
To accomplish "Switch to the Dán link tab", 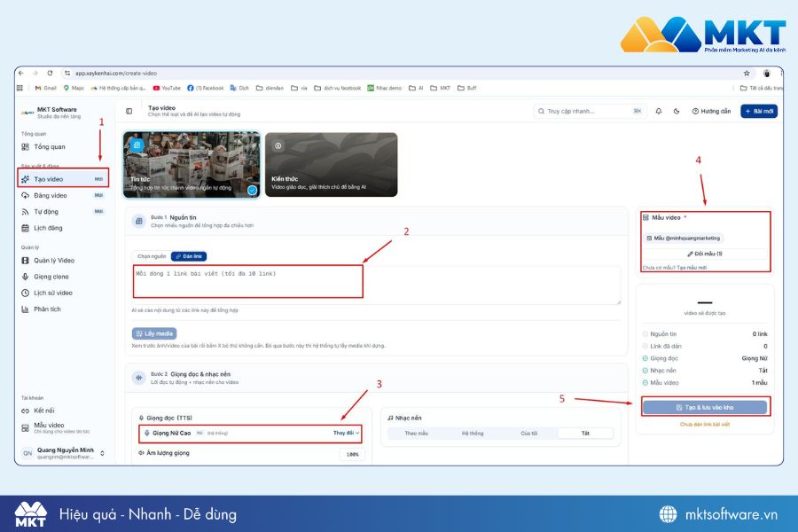I will (189, 256).
